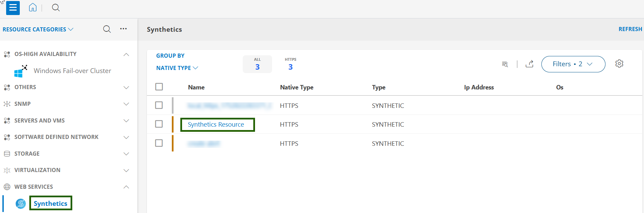Open the Native Type group-by dropdown

tap(177, 68)
